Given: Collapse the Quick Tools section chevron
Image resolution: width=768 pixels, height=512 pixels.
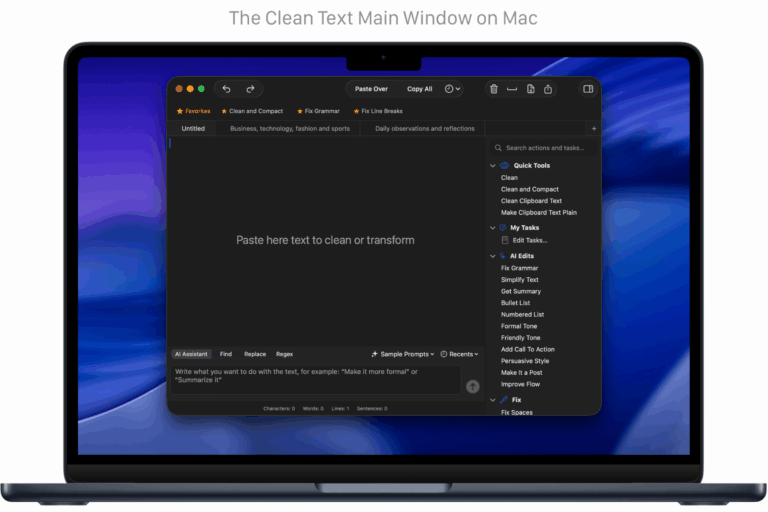Looking at the screenshot, I should 493,166.
